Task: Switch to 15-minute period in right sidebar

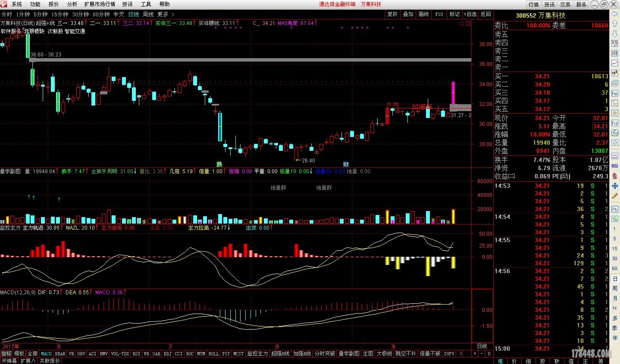Action: (615, 249)
